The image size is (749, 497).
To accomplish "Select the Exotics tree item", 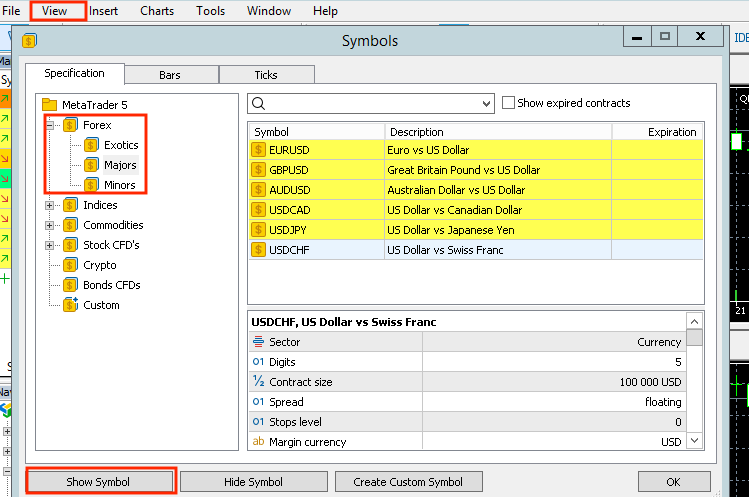I will 121,145.
